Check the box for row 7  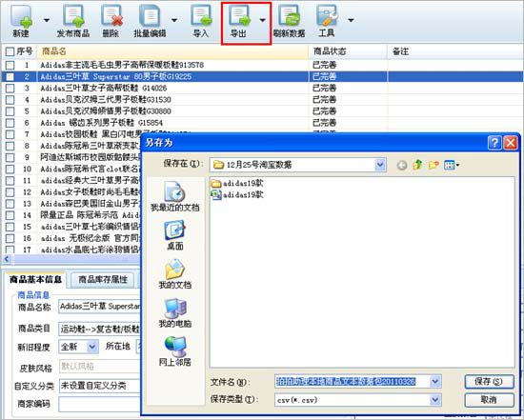[10, 134]
